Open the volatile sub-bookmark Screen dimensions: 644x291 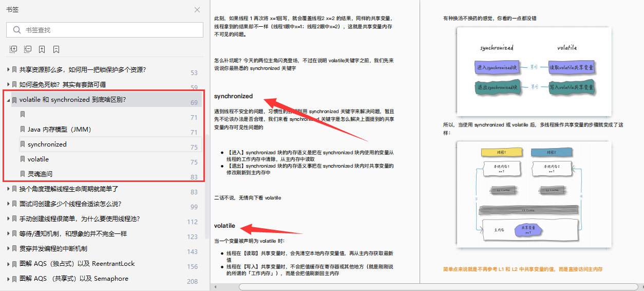39,159
